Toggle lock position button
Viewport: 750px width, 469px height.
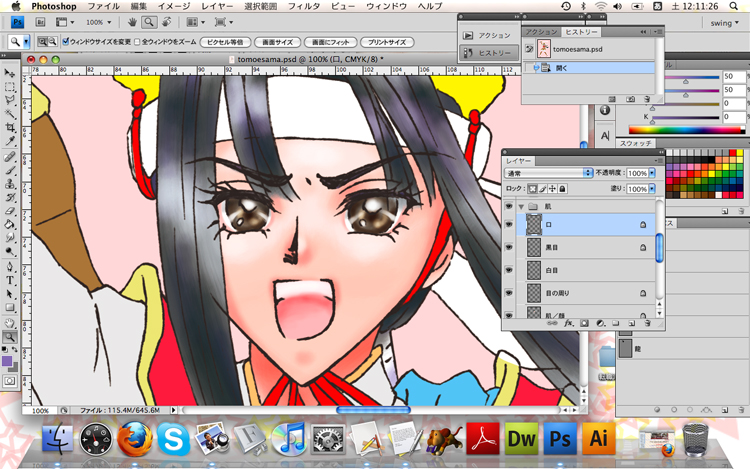tap(552, 189)
